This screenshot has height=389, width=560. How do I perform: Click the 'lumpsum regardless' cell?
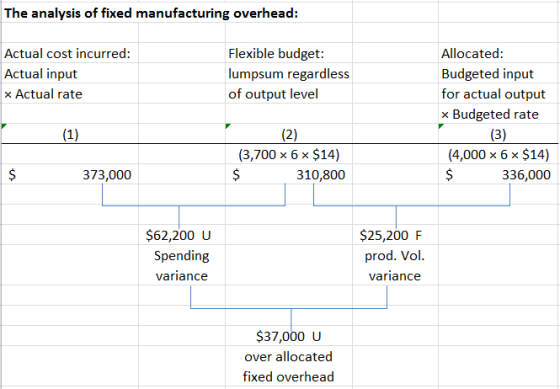(289, 74)
